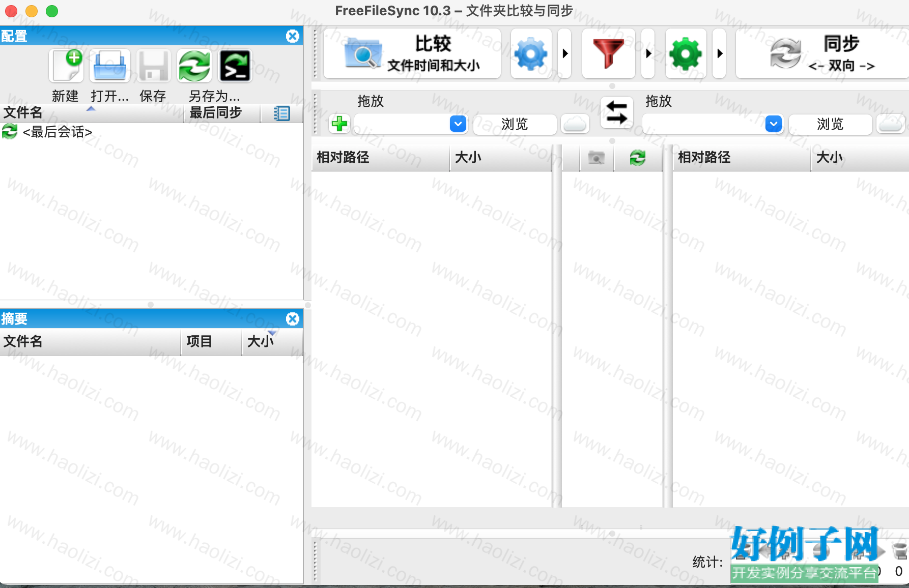Sort the summary panel by 大小
Viewport: 909px width, 588px height.
point(272,341)
